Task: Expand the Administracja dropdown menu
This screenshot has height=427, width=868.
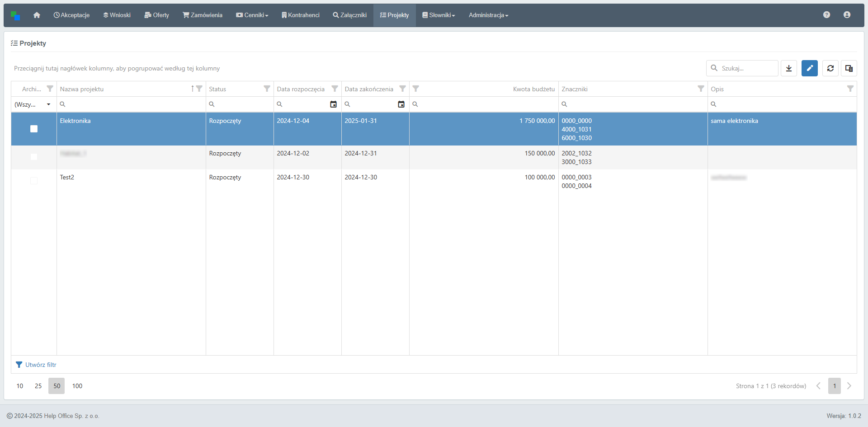Action: [488, 15]
